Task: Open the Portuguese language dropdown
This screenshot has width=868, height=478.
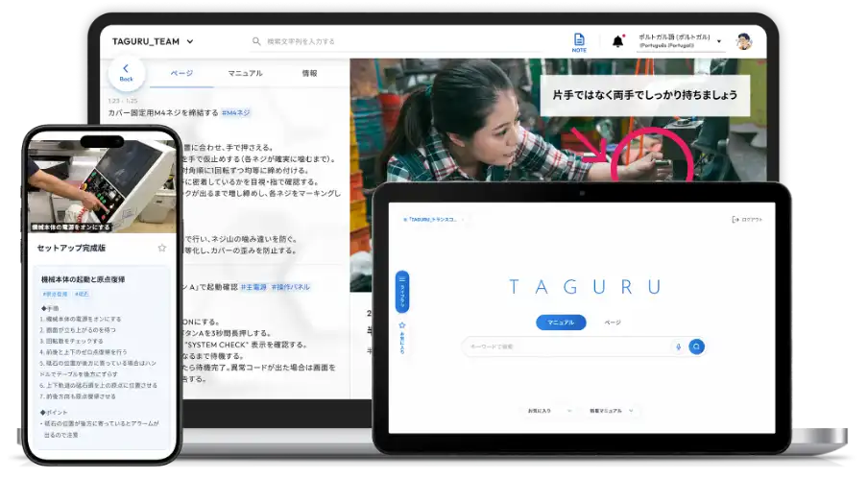Action: [681, 41]
